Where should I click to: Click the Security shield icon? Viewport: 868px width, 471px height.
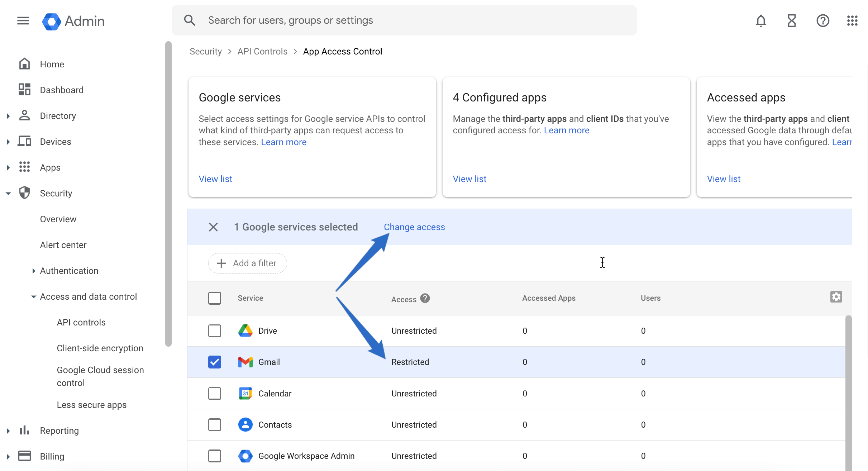(x=24, y=193)
